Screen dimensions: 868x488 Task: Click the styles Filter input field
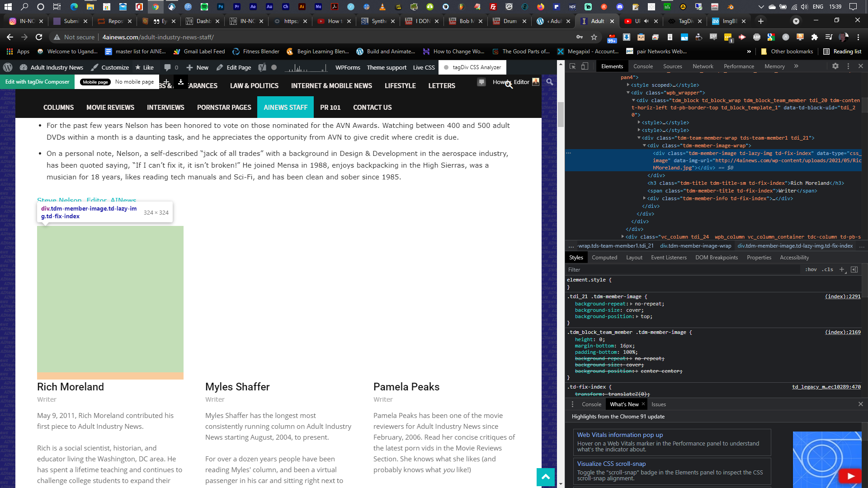coord(683,270)
